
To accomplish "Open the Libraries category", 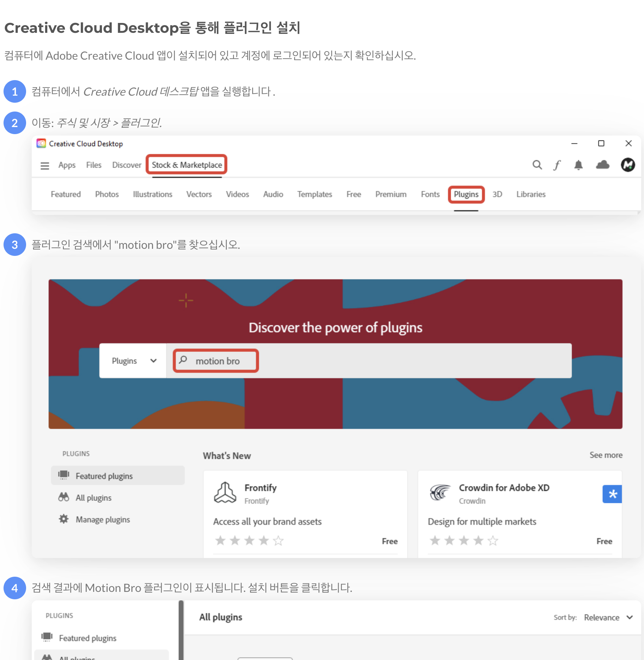I will pos(531,194).
